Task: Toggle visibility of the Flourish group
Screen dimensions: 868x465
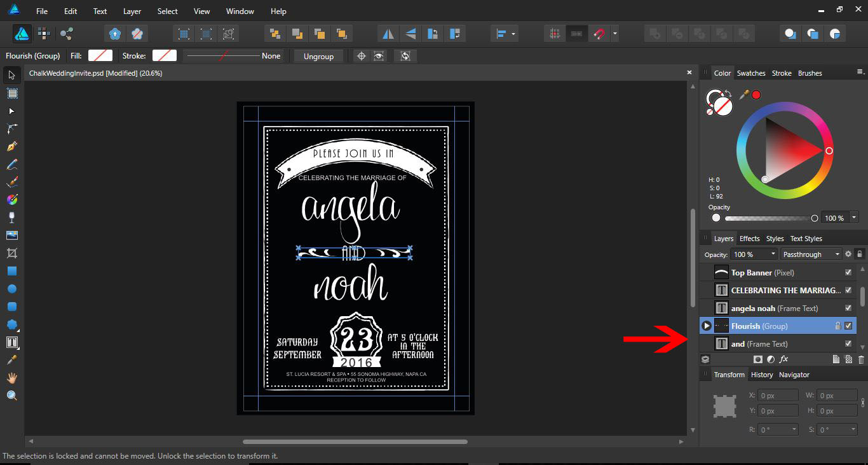Action: coord(848,326)
